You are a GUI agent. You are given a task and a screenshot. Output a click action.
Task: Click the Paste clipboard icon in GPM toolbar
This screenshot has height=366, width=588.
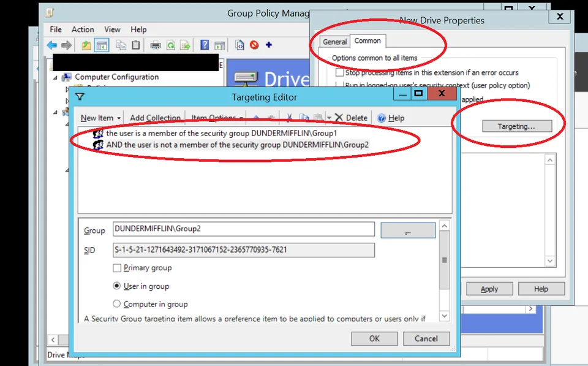tap(136, 45)
